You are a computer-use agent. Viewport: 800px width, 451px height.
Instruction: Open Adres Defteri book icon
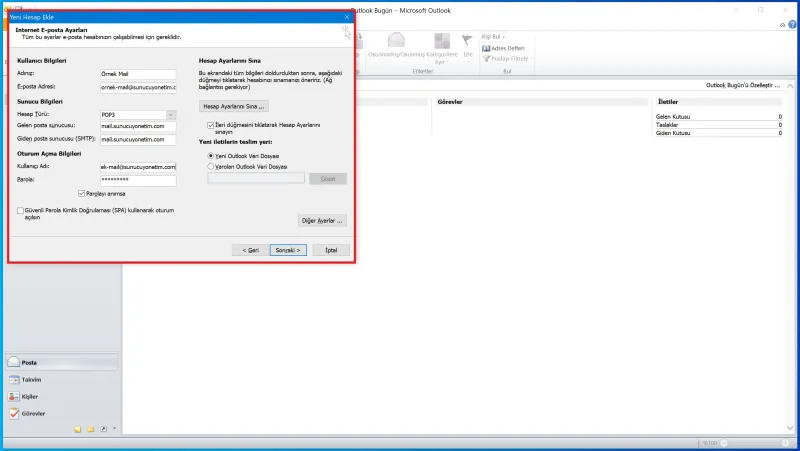(x=486, y=48)
